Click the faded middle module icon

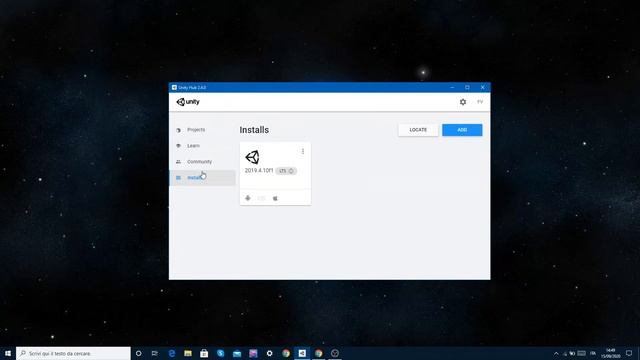[262, 198]
